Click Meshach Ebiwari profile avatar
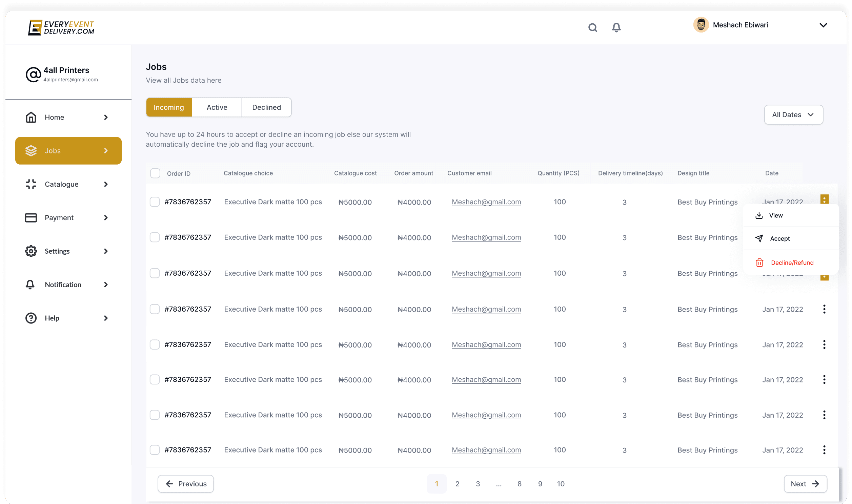Viewport: 852px width, 504px height. [701, 25]
